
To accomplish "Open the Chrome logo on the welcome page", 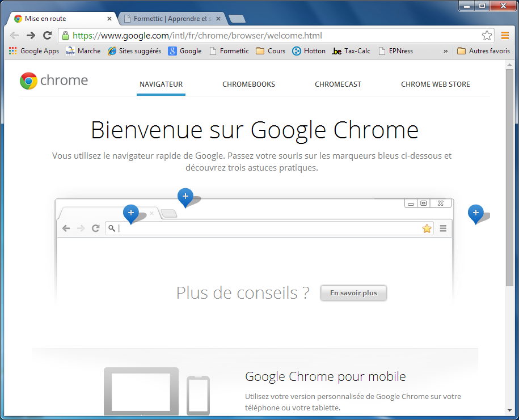I will [x=27, y=81].
